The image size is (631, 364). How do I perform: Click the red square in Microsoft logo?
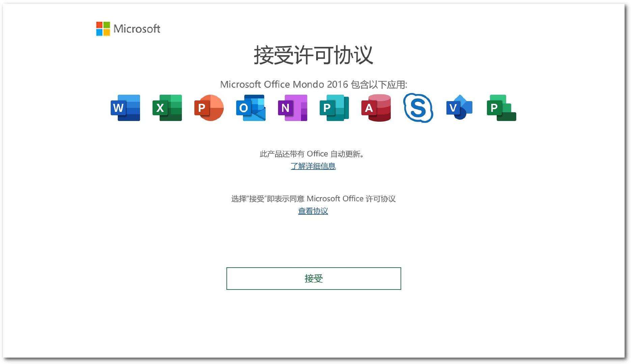[x=100, y=25]
